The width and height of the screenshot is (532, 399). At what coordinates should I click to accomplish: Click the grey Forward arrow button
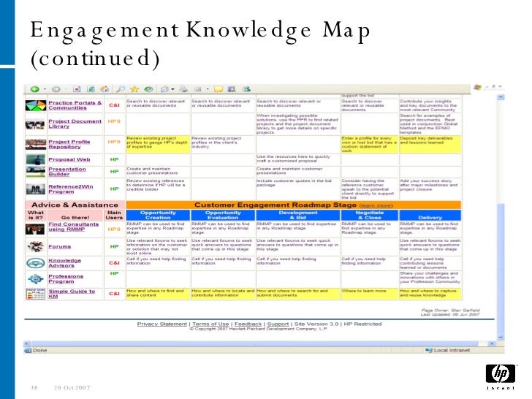tap(56, 89)
